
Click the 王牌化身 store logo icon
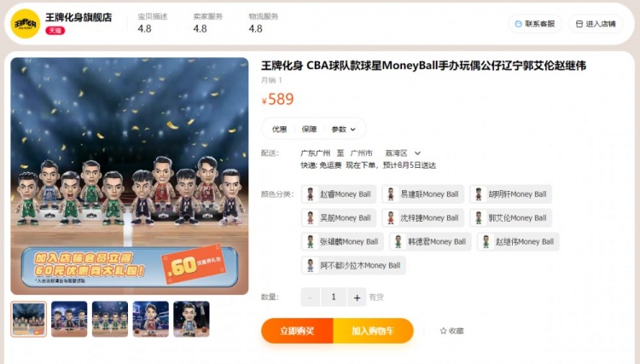pos(26,24)
